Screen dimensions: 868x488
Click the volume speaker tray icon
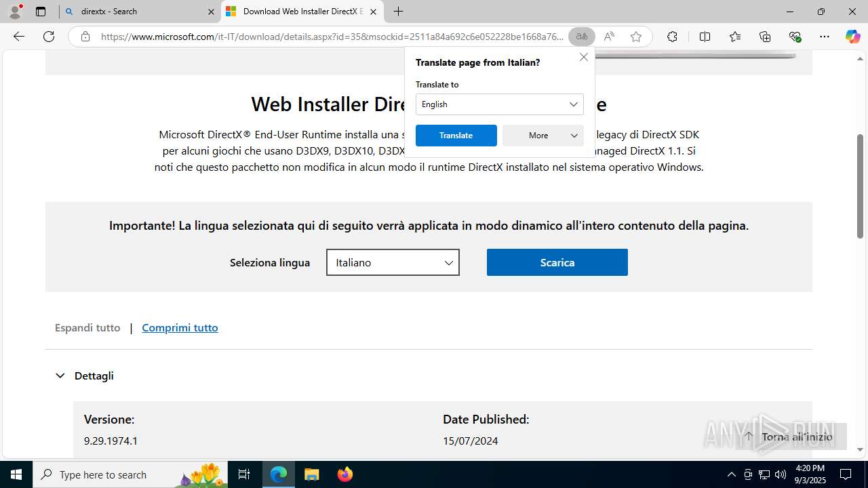[780, 474]
